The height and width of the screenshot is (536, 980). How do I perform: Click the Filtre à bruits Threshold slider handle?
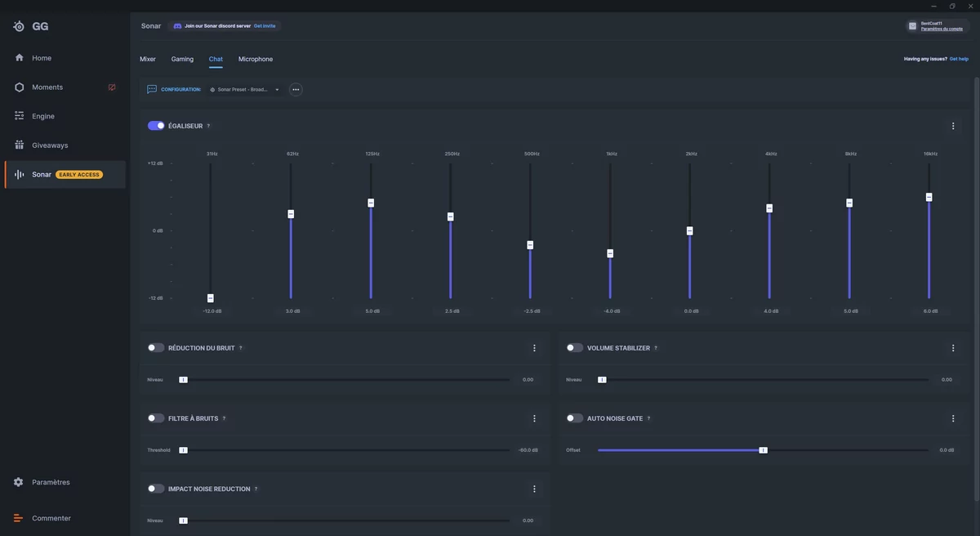coord(183,450)
